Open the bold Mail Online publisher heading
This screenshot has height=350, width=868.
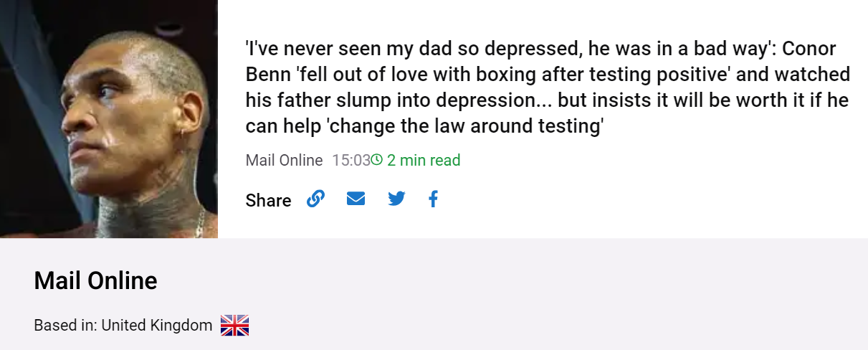click(x=95, y=280)
